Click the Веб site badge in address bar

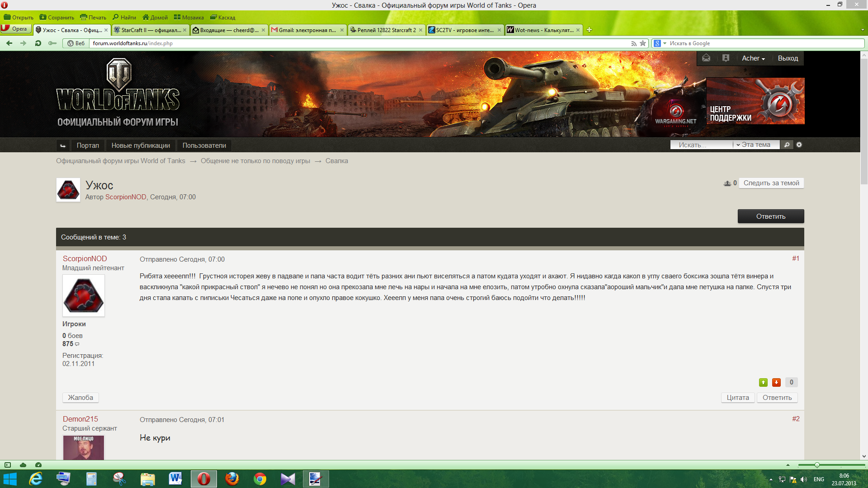click(x=76, y=43)
